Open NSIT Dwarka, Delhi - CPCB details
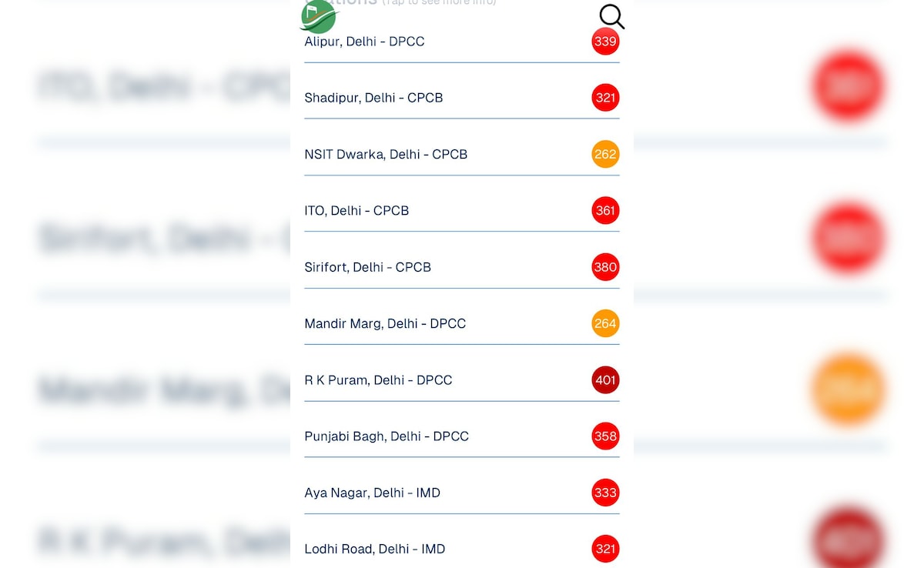Viewport: 924px width, 568px height. click(x=385, y=154)
